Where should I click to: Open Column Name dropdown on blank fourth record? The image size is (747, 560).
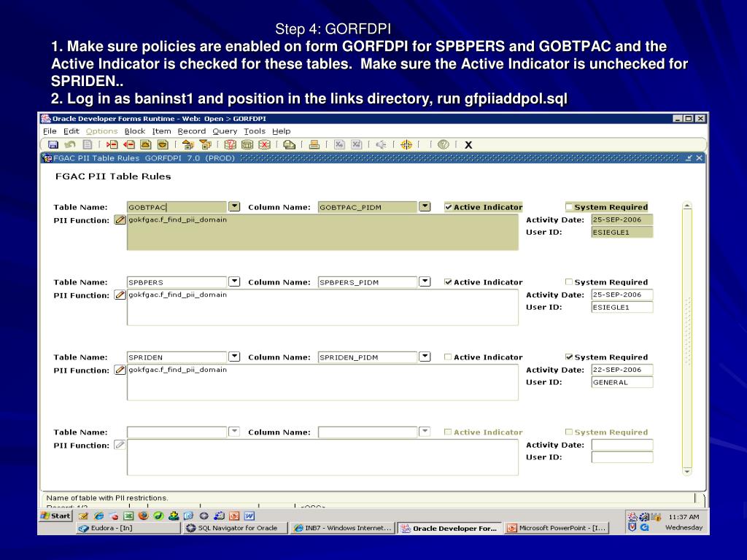click(425, 432)
